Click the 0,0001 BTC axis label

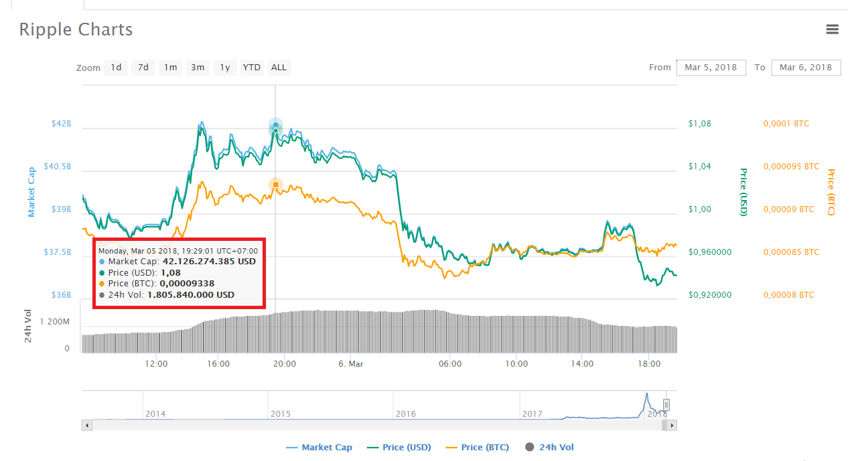786,124
